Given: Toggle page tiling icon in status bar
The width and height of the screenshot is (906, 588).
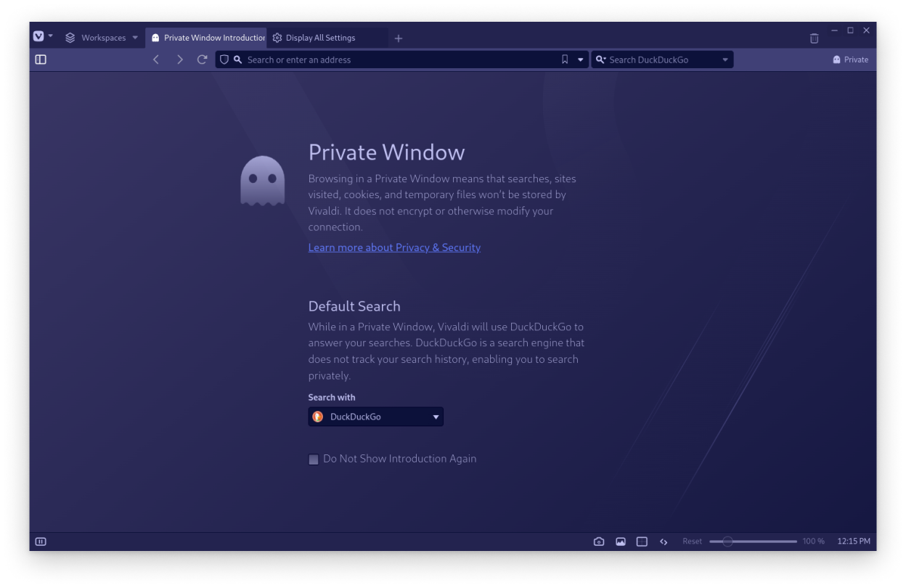Looking at the screenshot, I should coord(642,542).
